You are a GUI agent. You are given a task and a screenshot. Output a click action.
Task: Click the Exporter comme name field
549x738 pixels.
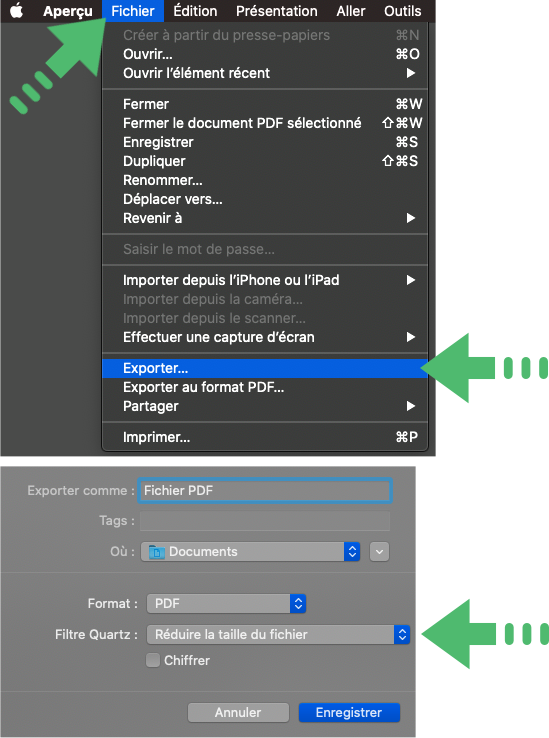click(265, 490)
